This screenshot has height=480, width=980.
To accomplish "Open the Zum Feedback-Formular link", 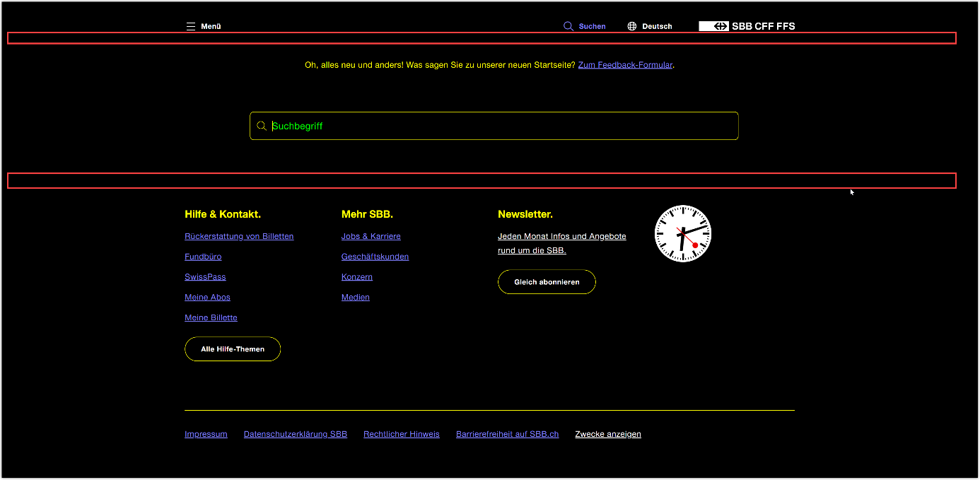I will click(625, 64).
